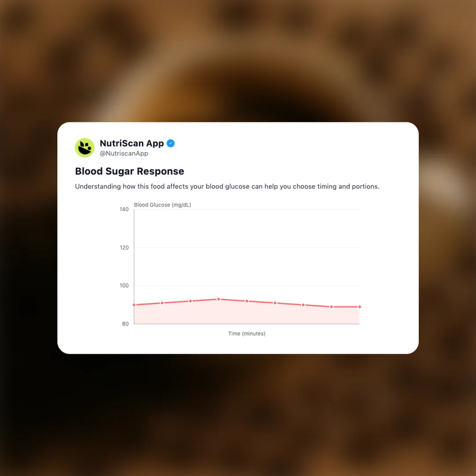Click the Blood Glucose (mg/dL) axis title

point(163,205)
